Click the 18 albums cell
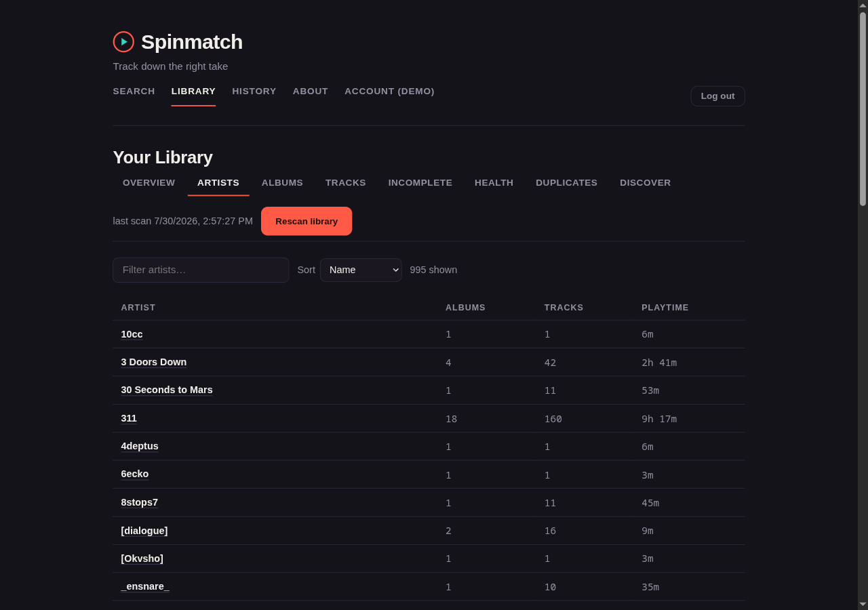 (x=451, y=419)
